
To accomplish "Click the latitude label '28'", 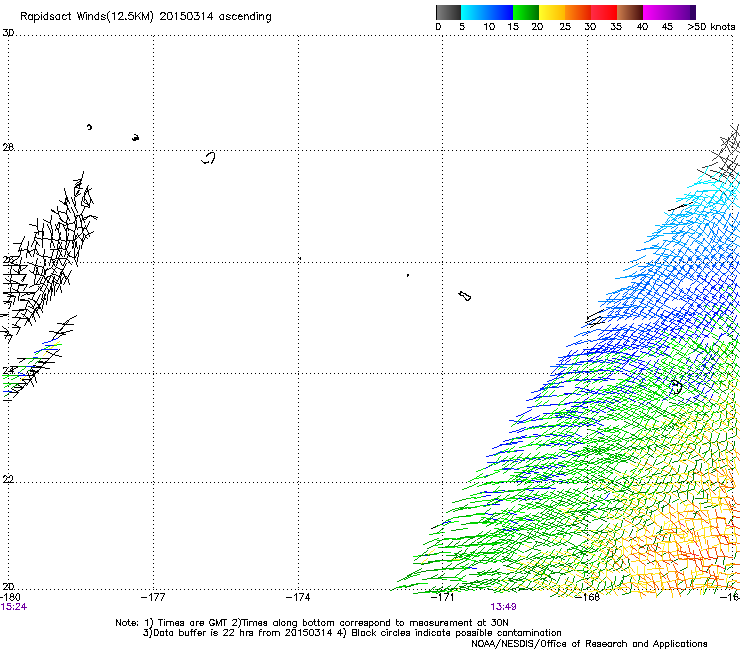I will point(8,147).
